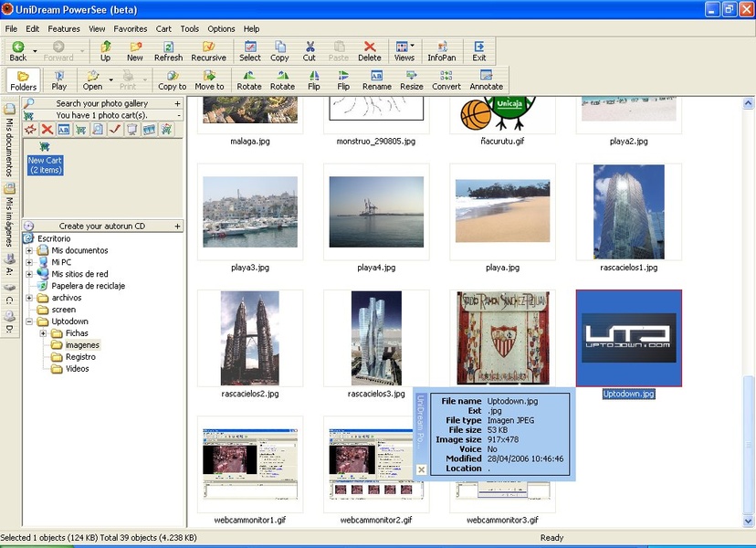Refresh the thumbnail view
The height and width of the screenshot is (548, 756).
168,50
